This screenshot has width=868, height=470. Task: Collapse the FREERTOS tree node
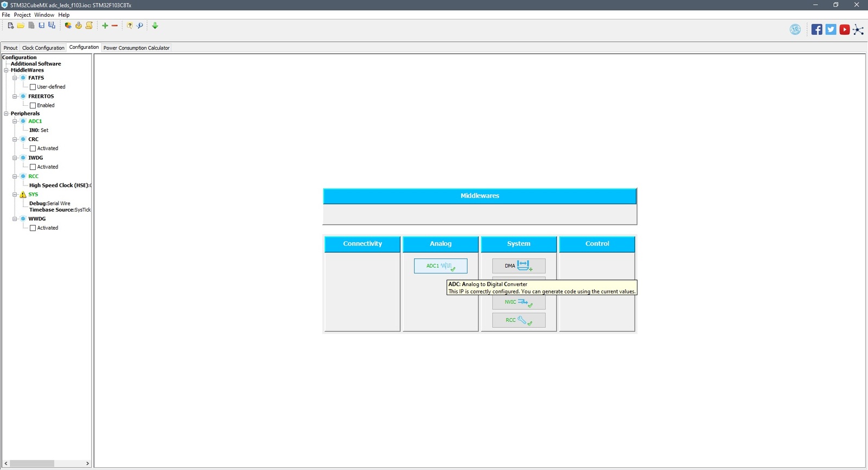[x=15, y=96]
